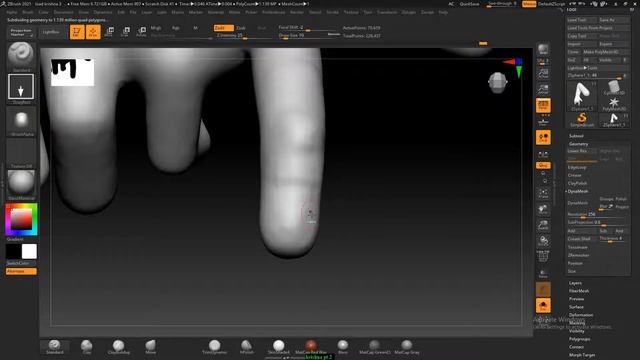This screenshot has height=360, width=640.
Task: Toggle the Xyz rotation button
Action: (x=543, y=165)
